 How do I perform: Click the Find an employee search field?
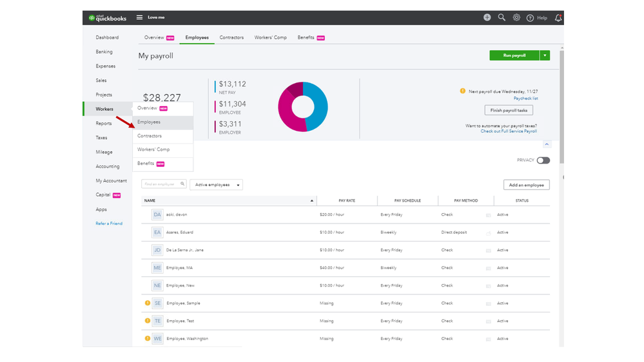161,184
